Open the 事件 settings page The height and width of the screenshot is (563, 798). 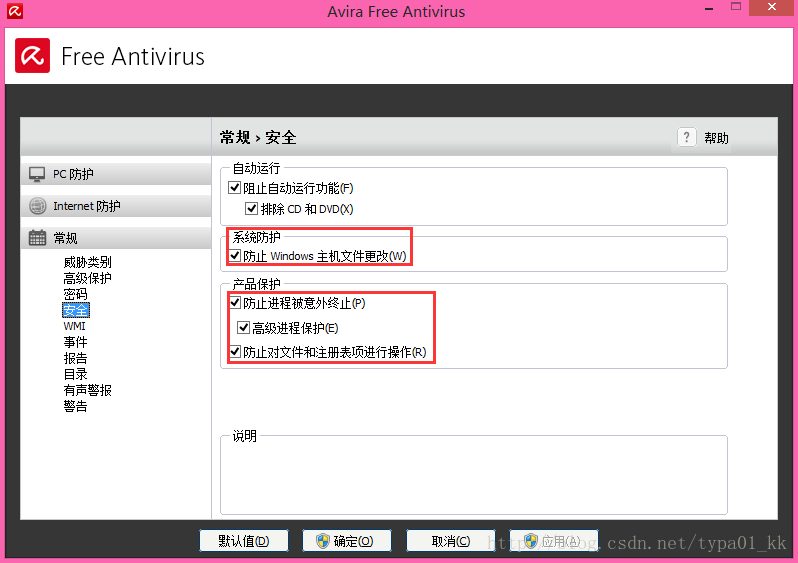pos(75,342)
